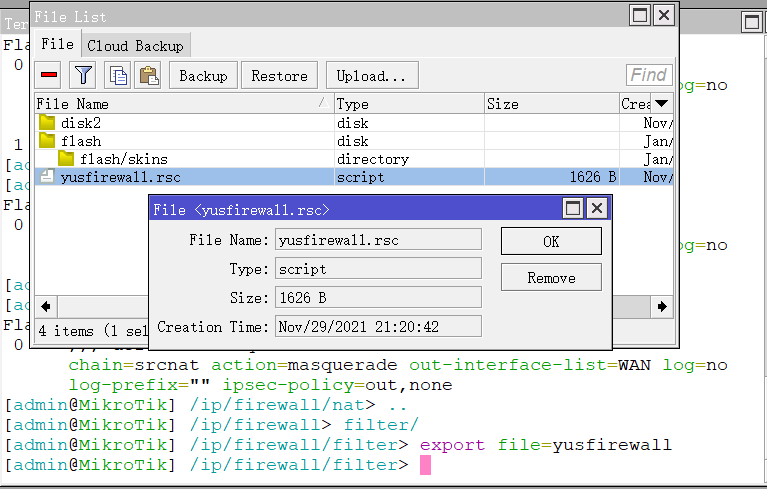Confirm file dialog with OK
Screen dimensions: 767x489
pyautogui.click(x=551, y=241)
